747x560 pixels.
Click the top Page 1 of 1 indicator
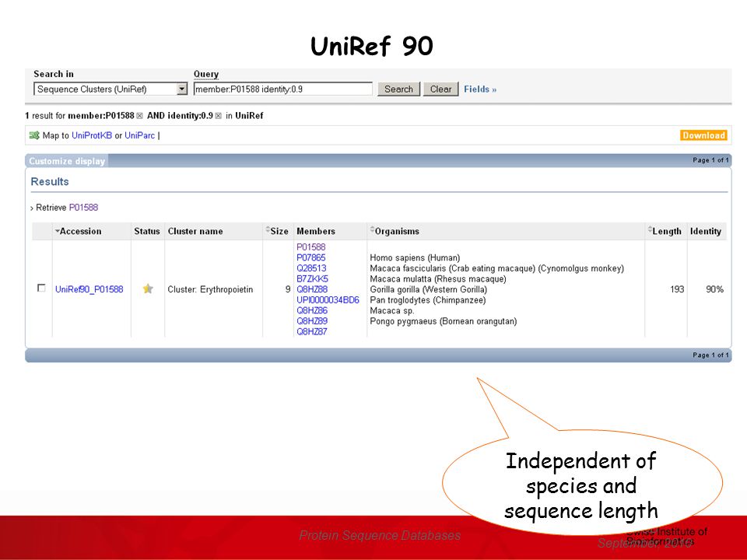(710, 160)
